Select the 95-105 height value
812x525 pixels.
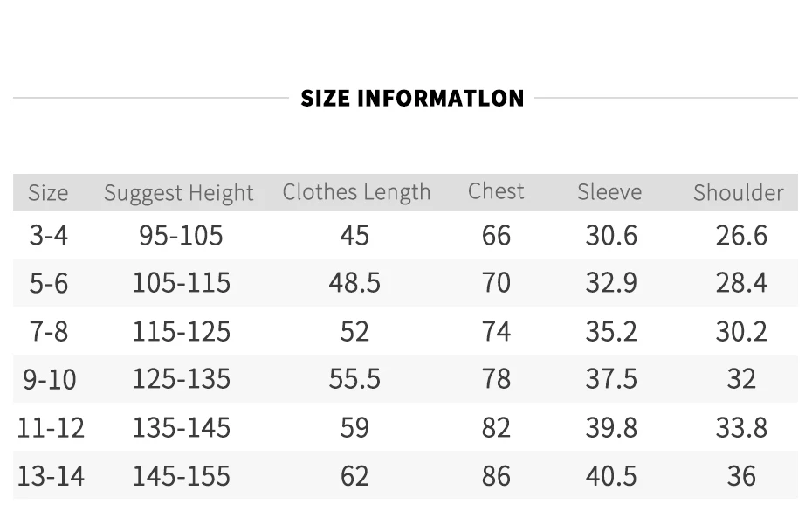pyautogui.click(x=181, y=235)
